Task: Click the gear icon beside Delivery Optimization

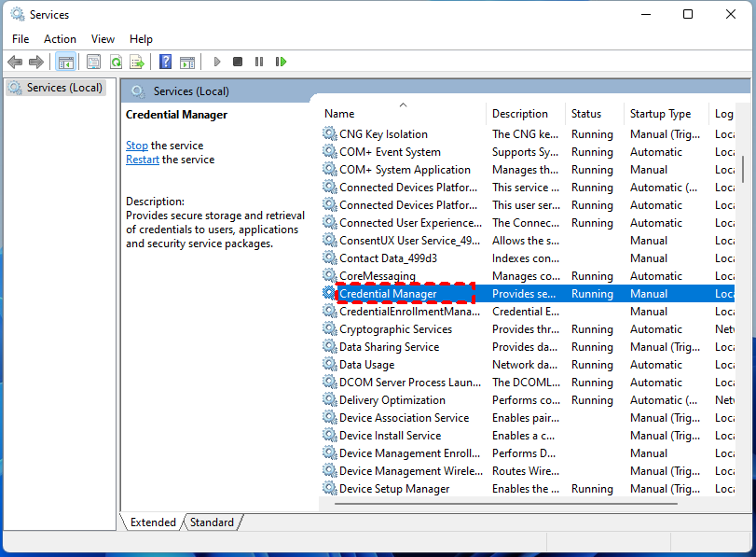Action: tap(330, 399)
